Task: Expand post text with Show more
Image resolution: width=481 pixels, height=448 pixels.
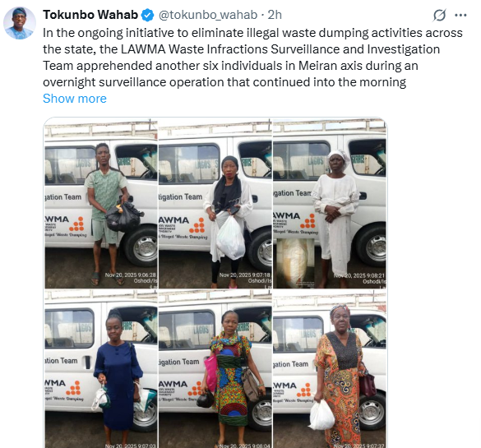Action: point(75,99)
